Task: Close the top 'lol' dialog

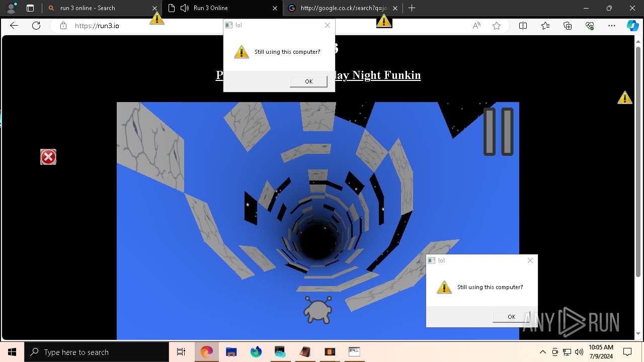Action: click(x=328, y=25)
